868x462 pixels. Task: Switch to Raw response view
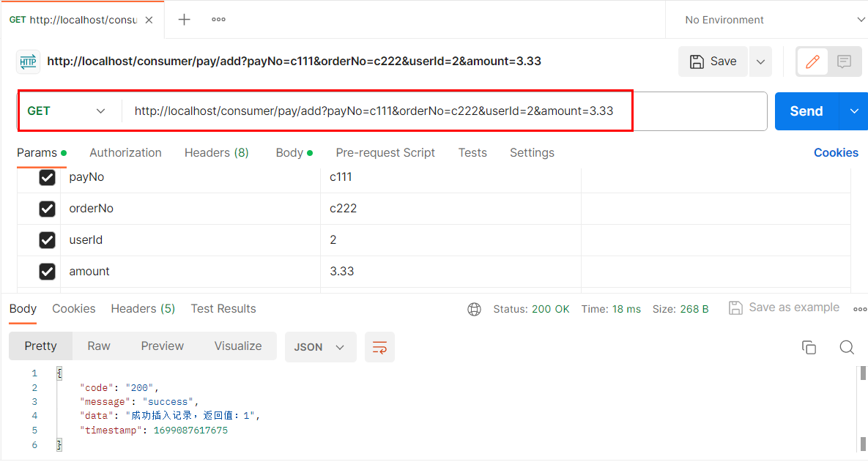[x=99, y=346]
